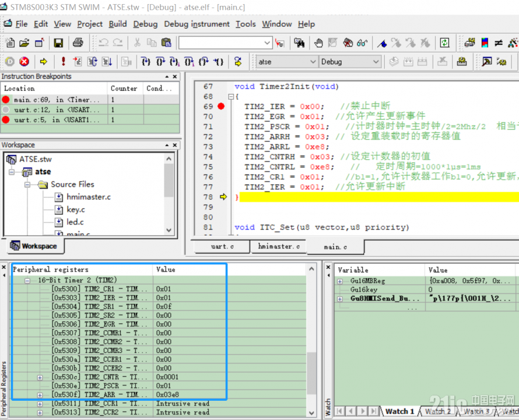Click the Step Over braces icon
519x420 pixels.
(160, 62)
